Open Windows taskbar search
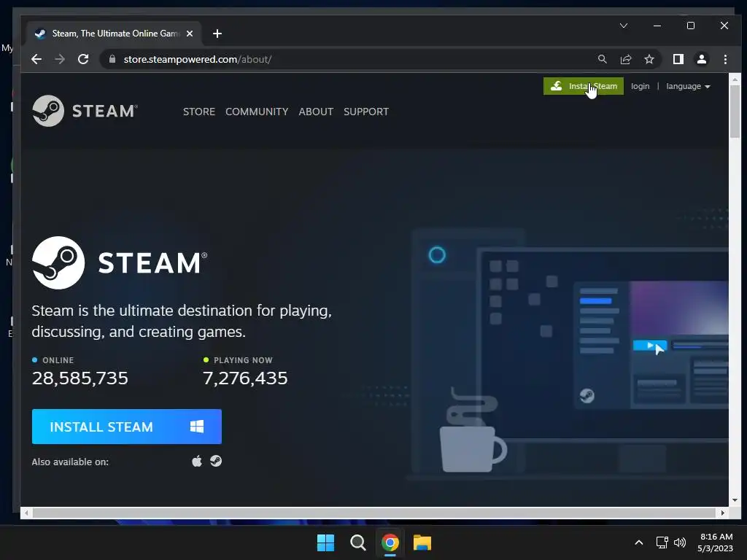747x560 pixels. [357, 542]
